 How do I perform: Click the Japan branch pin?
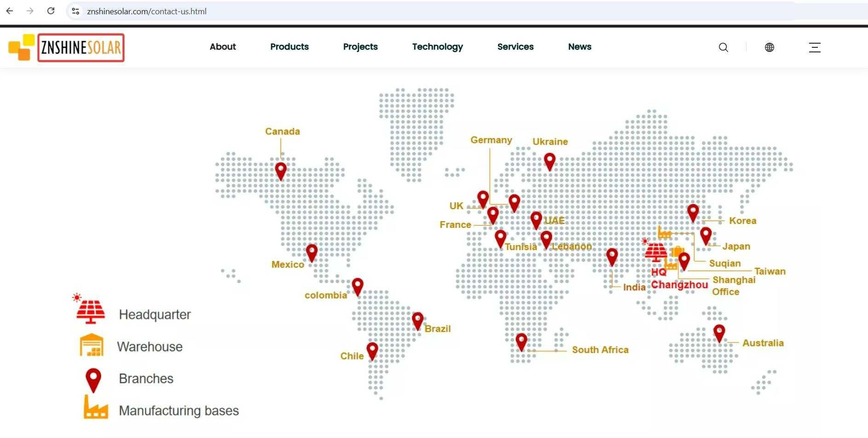706,236
